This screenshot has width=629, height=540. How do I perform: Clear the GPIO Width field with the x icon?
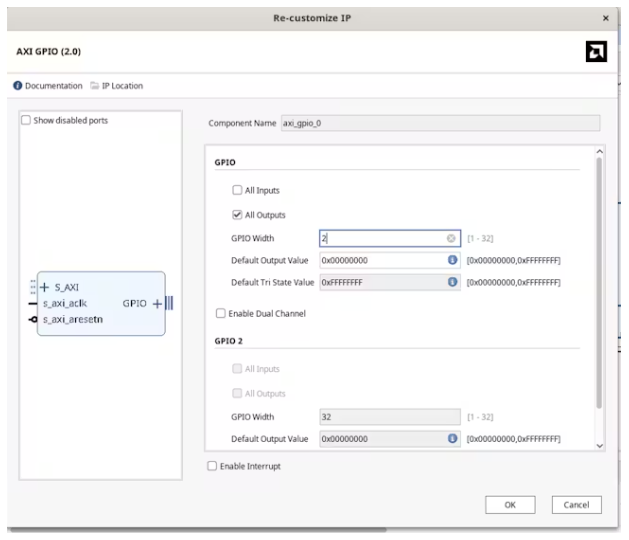pyautogui.click(x=451, y=238)
